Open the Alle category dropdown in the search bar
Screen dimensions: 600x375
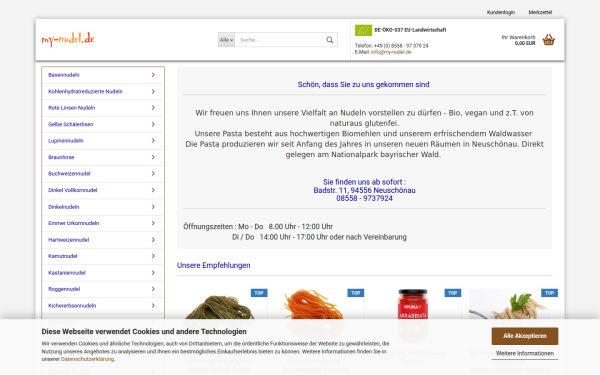pyautogui.click(x=226, y=40)
